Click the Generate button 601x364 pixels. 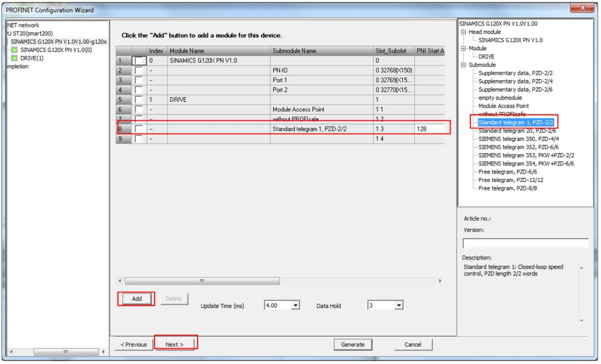coord(353,345)
